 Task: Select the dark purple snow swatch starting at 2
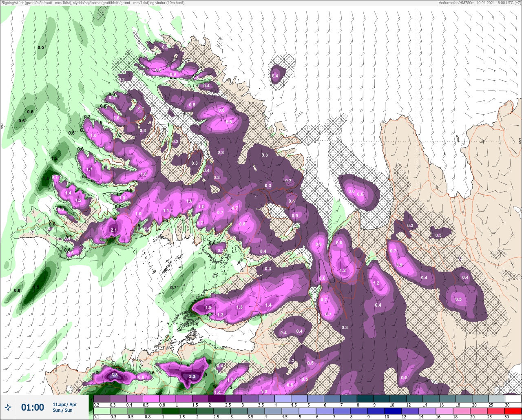point(217,398)
